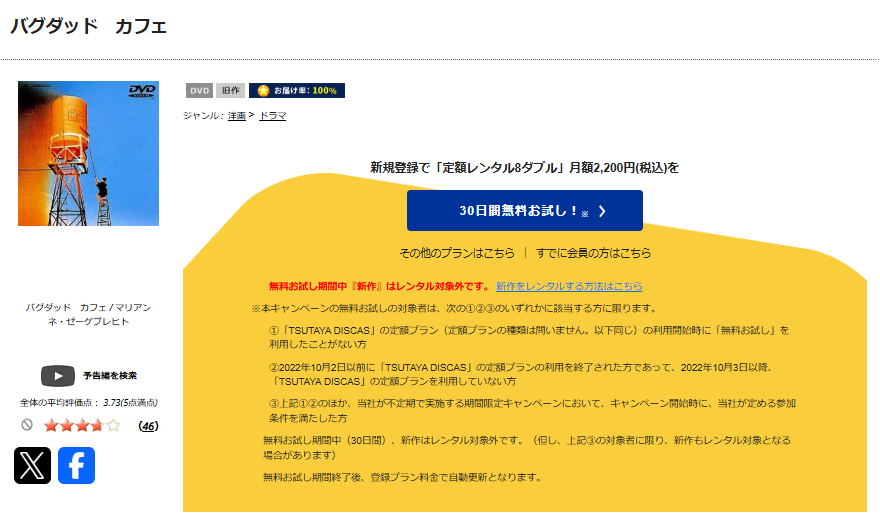Click the 無料お試し期間中(30日間) note
Screen dimensions: 880x532
(527, 447)
